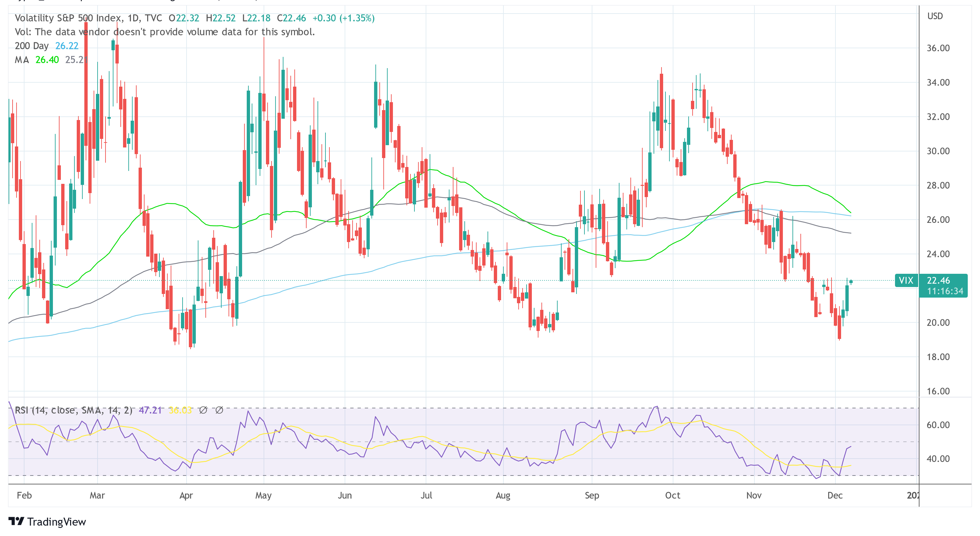Select the USD label atop the price scale
This screenshot has width=980, height=536.
point(936,16)
